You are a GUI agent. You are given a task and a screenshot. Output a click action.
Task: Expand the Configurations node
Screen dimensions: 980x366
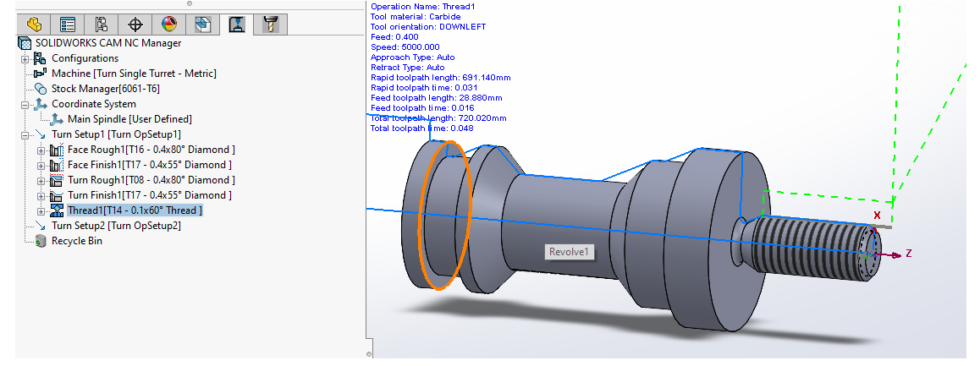pyautogui.click(x=25, y=58)
